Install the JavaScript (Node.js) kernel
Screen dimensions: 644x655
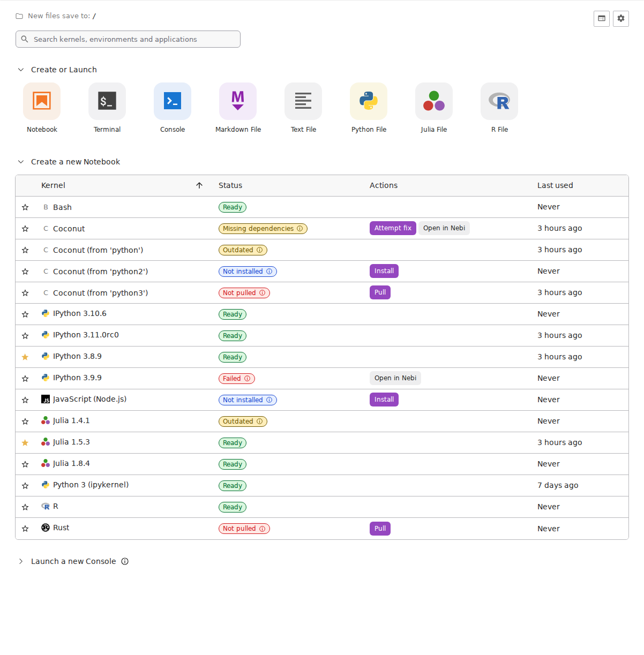click(384, 400)
